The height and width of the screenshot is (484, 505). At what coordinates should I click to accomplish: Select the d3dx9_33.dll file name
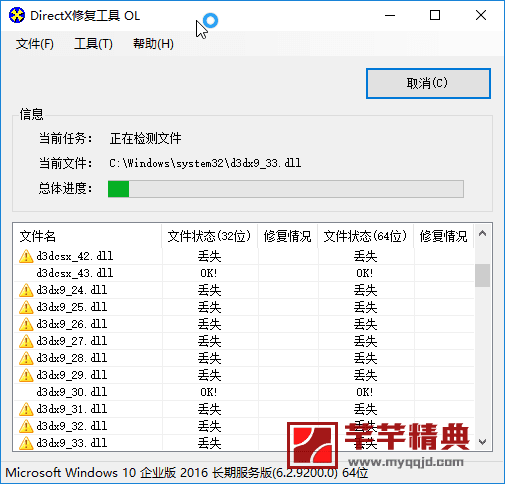click(x=72, y=443)
